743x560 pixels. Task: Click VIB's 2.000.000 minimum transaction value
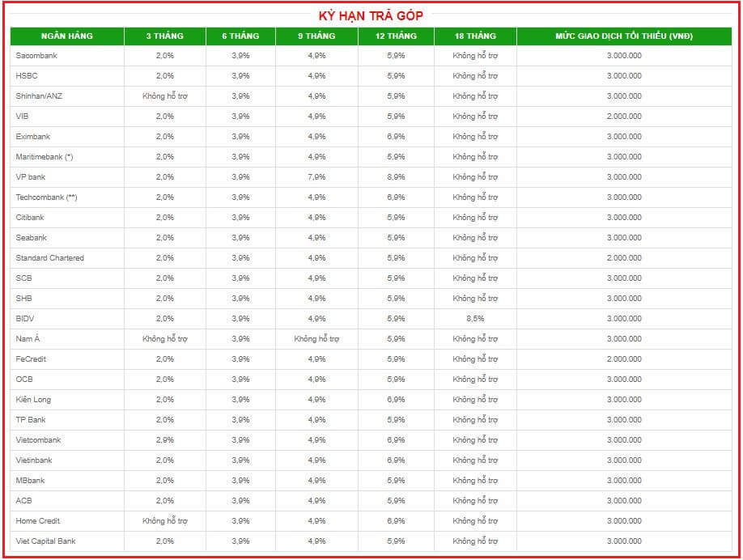click(x=624, y=116)
